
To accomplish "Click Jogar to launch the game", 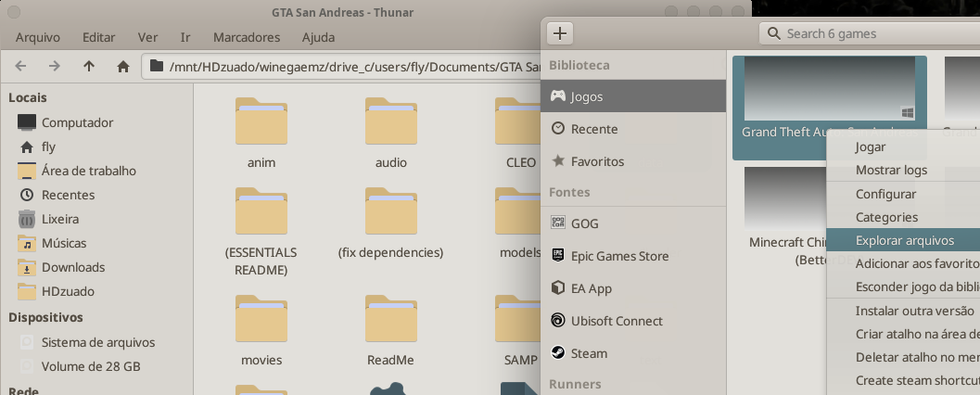I will [870, 147].
